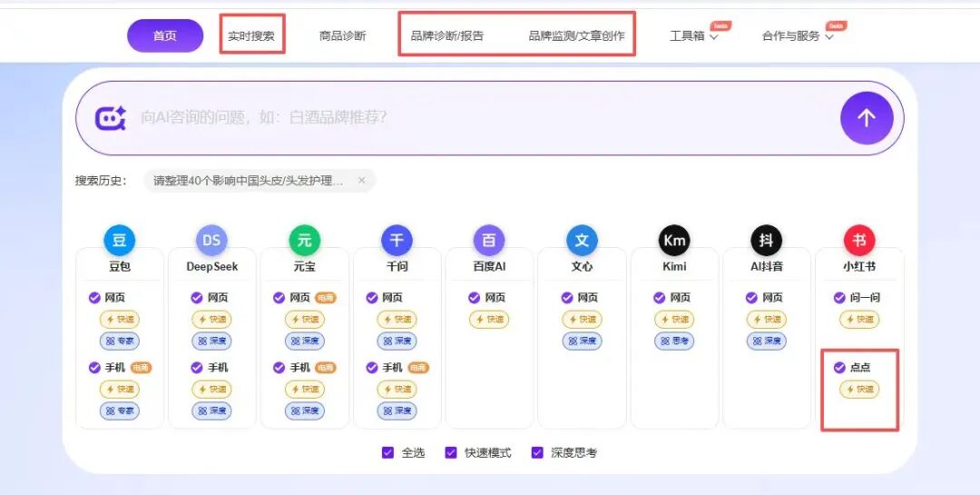The height and width of the screenshot is (495, 980).
Task: Click the AI抖音 black avatar icon
Action: click(767, 241)
